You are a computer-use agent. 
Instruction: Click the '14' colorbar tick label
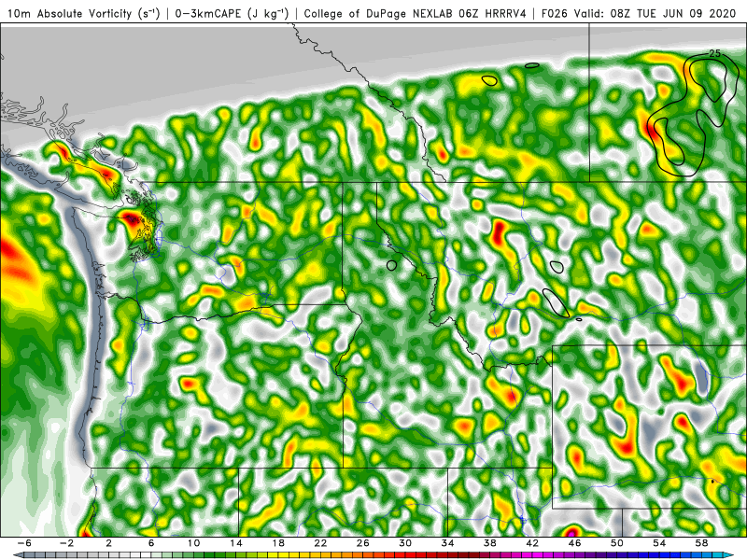[236, 543]
